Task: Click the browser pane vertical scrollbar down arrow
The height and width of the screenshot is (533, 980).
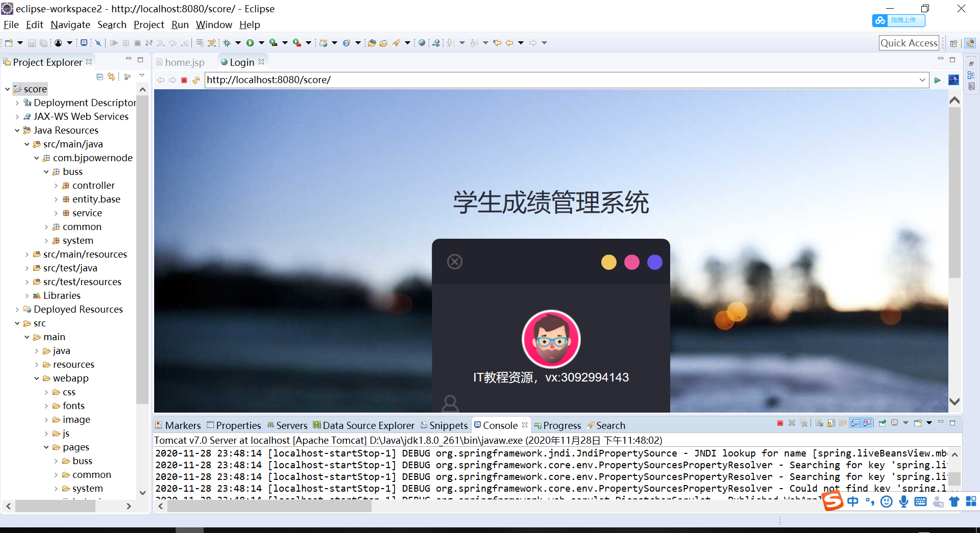Action: [954, 401]
